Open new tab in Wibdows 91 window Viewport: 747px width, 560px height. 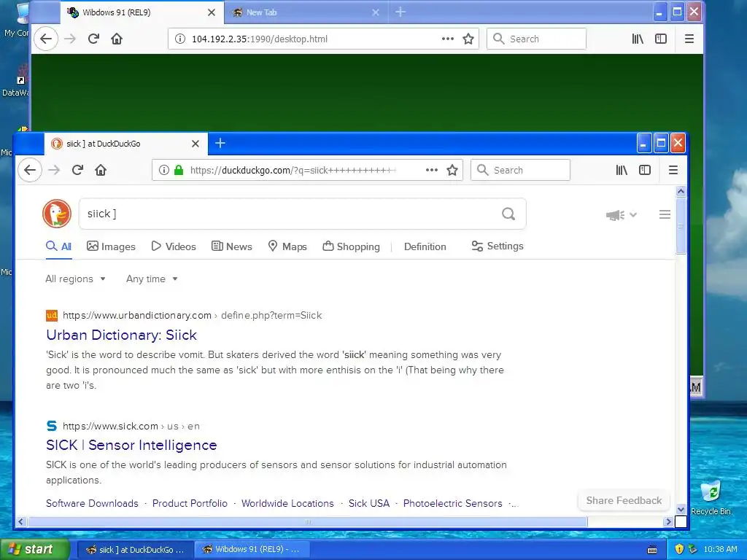point(400,12)
